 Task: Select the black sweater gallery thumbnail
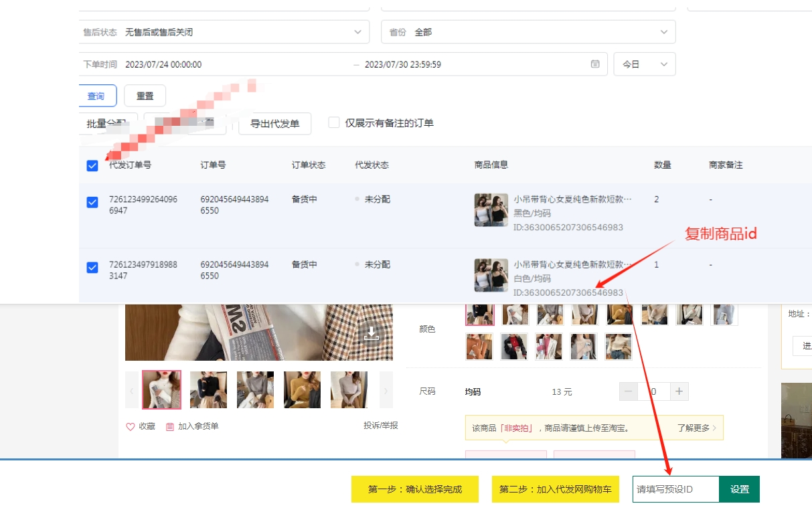coord(208,389)
